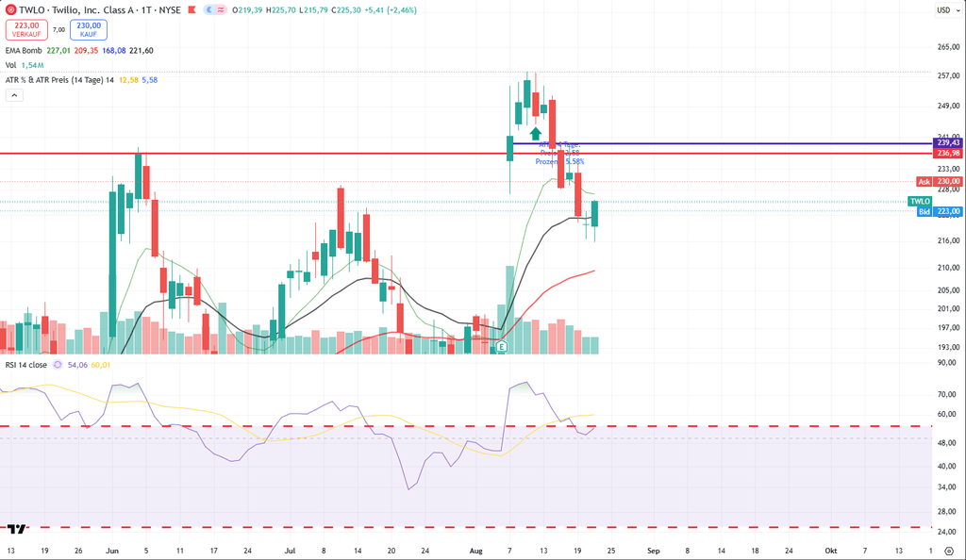
Task: Open the earnings E marker on chart
Action: click(502, 346)
